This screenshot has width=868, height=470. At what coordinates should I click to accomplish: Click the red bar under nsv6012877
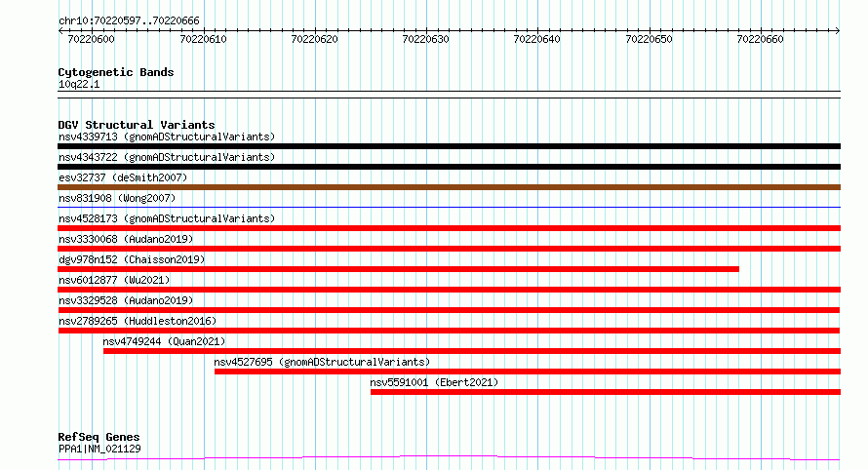449,290
